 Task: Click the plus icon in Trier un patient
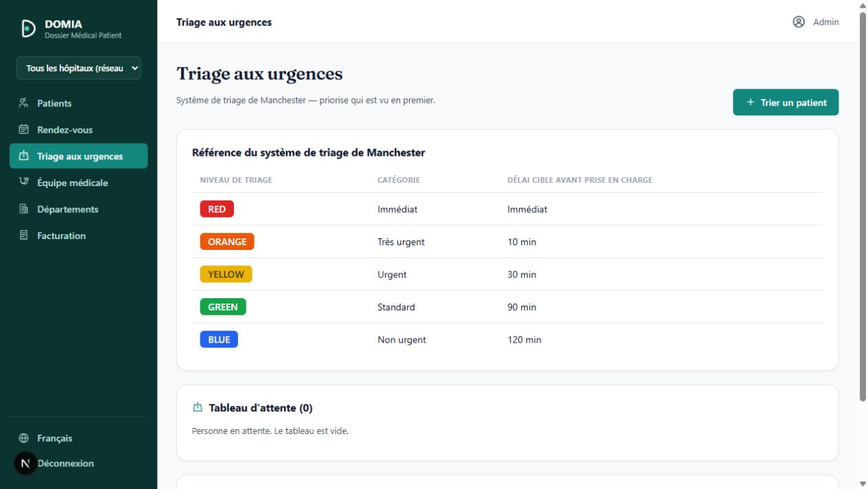[x=751, y=102]
